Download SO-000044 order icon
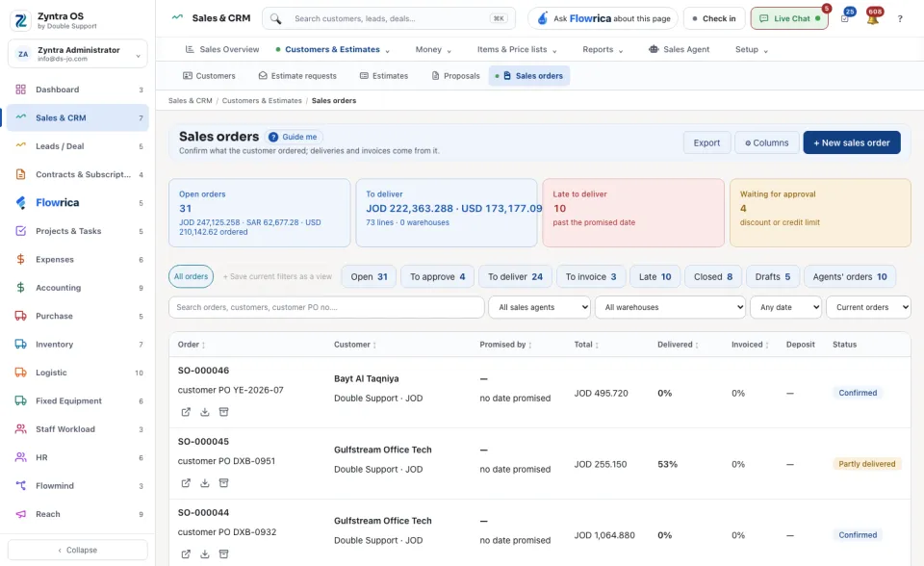This screenshot has height=566, width=924. point(204,554)
